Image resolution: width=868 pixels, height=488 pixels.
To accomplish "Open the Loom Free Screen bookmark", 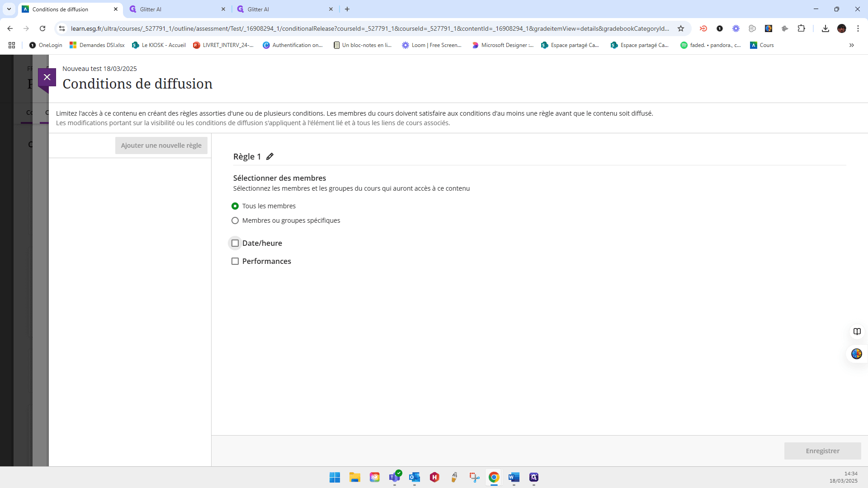I will click(x=432, y=45).
